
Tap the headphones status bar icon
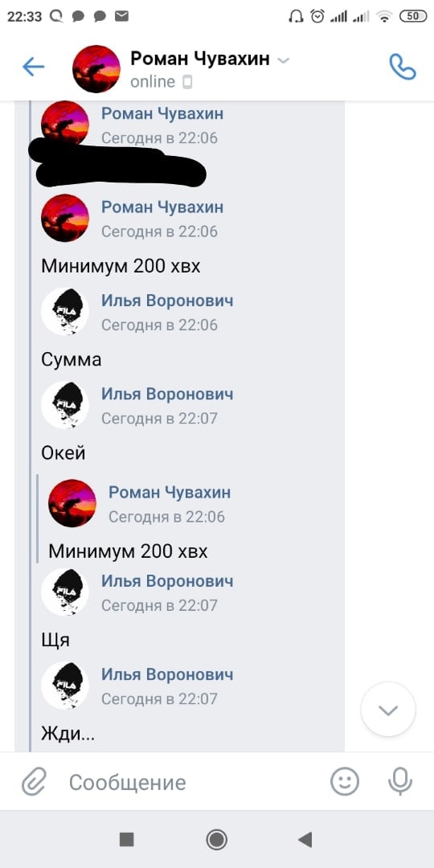coord(296,16)
